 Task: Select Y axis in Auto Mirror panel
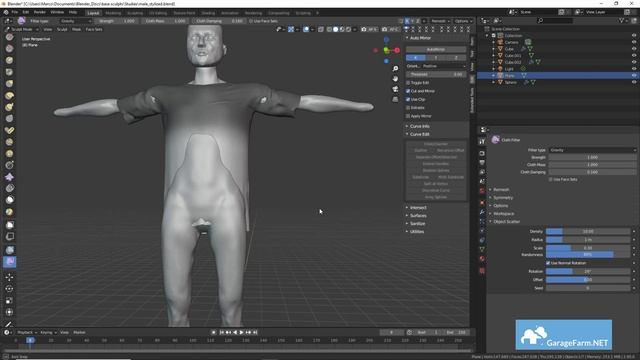click(436, 58)
